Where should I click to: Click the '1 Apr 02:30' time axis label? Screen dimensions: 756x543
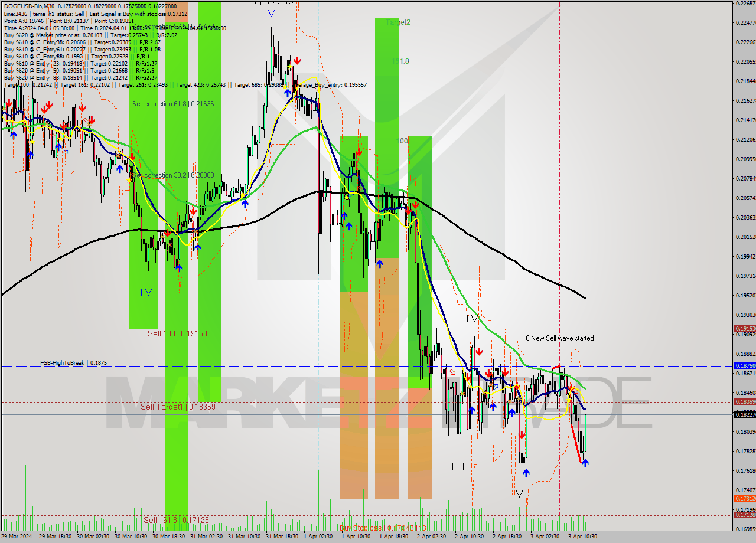click(318, 537)
